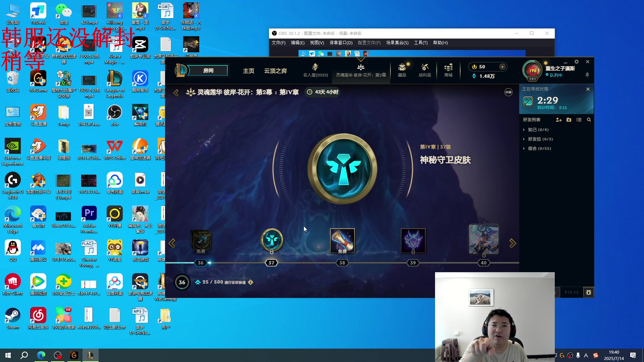The width and height of the screenshot is (644, 362).
Task: Open the WeGame desktop shortcut
Action: (x=38, y=81)
